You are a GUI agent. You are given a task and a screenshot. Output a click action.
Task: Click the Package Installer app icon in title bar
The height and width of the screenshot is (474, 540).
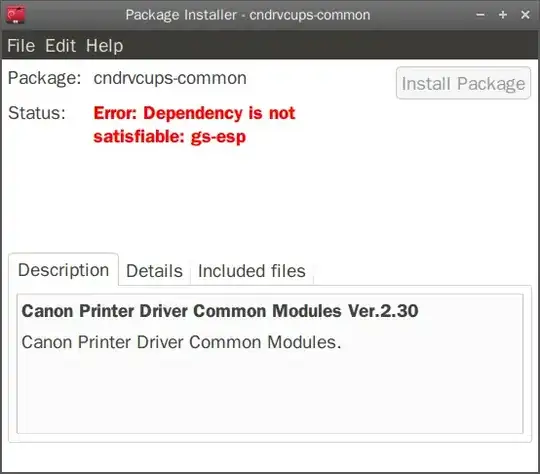pyautogui.click(x=15, y=15)
